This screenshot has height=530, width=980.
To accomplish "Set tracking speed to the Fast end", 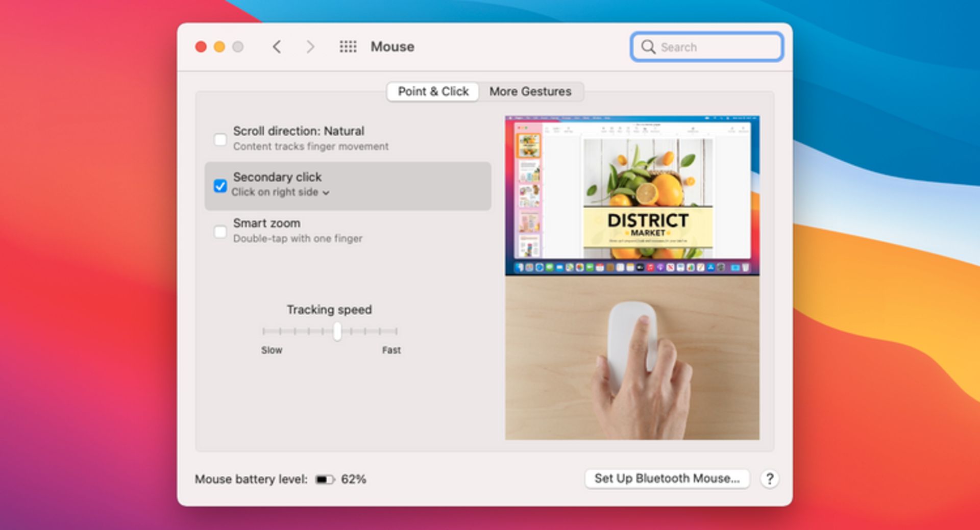I will coord(396,332).
